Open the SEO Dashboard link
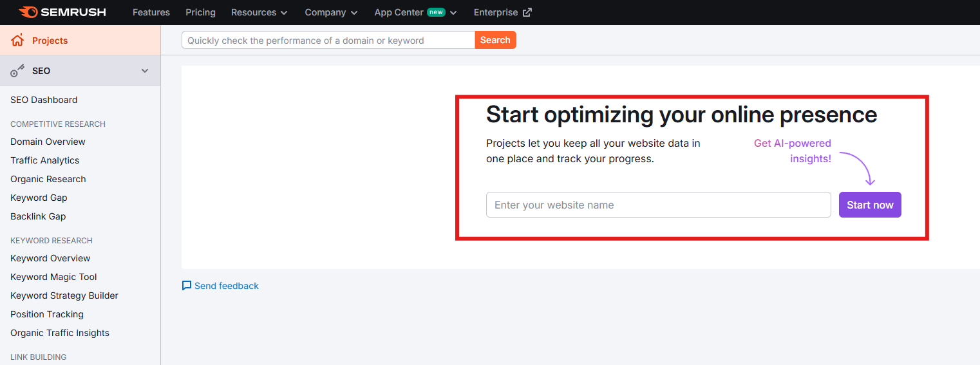 pyautogui.click(x=44, y=100)
